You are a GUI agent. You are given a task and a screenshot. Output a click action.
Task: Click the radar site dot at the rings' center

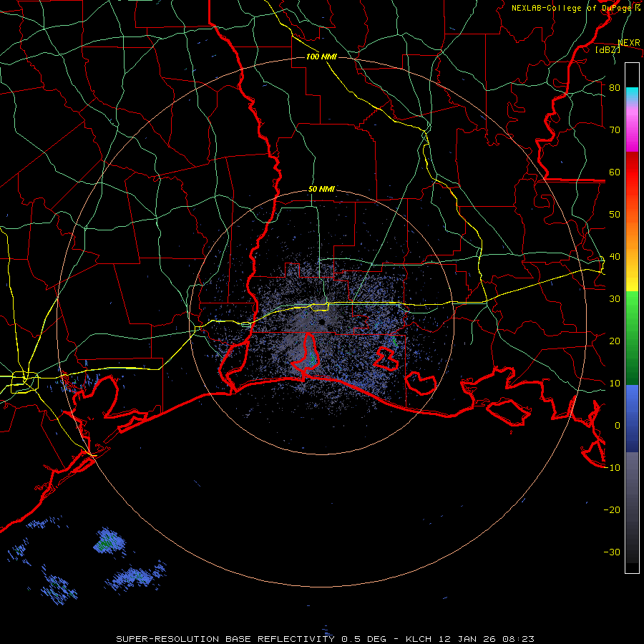point(321,321)
